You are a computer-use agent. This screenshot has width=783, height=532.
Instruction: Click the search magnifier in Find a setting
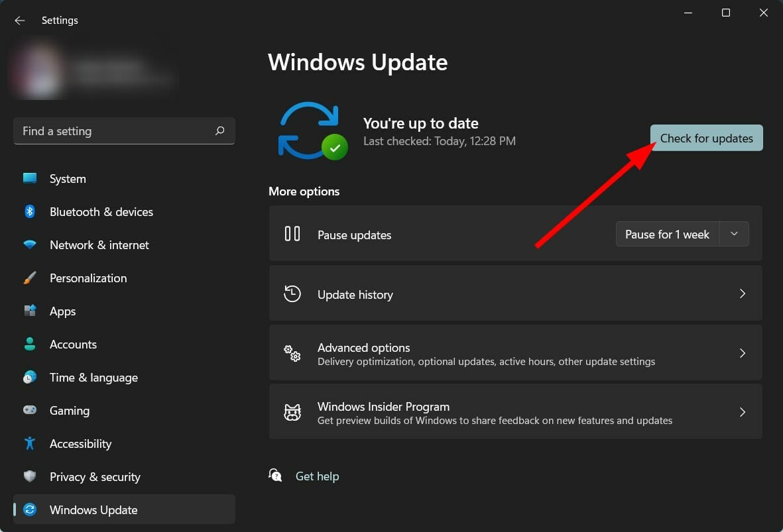(219, 131)
